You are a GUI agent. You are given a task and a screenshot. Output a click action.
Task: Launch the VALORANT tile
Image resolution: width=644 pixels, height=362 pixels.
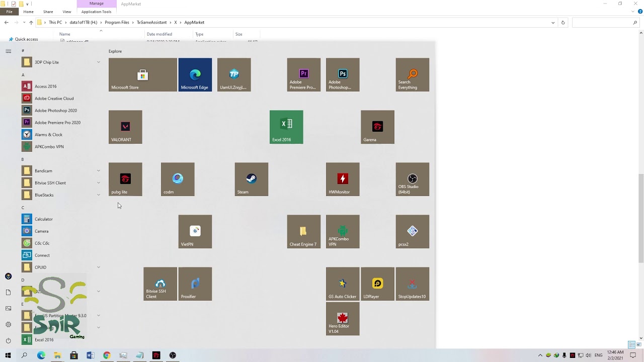point(125,127)
